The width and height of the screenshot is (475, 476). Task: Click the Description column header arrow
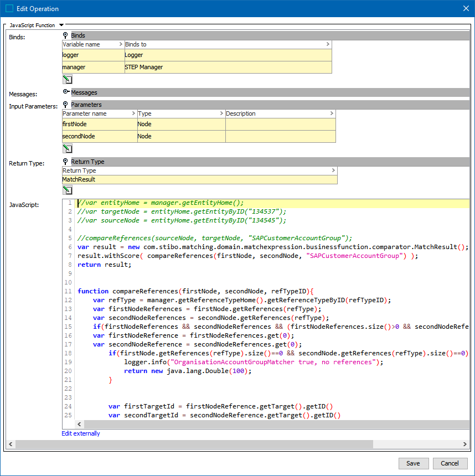coord(331,113)
